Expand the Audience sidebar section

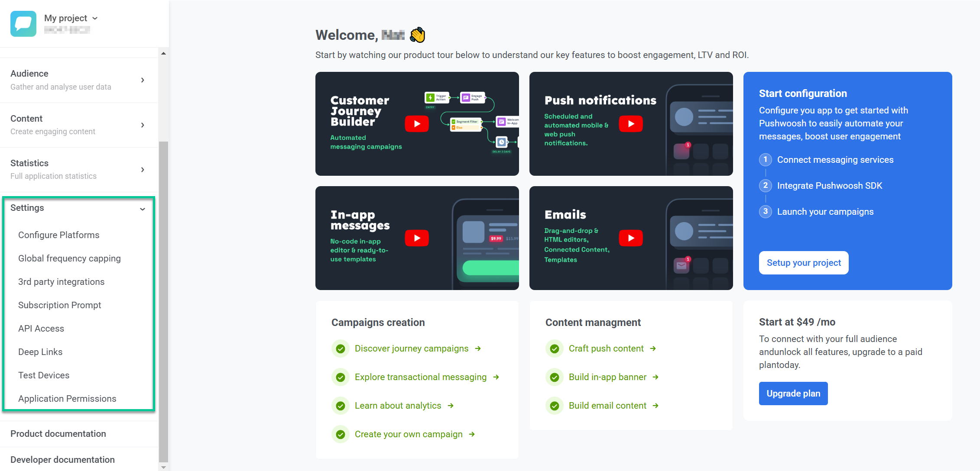142,80
